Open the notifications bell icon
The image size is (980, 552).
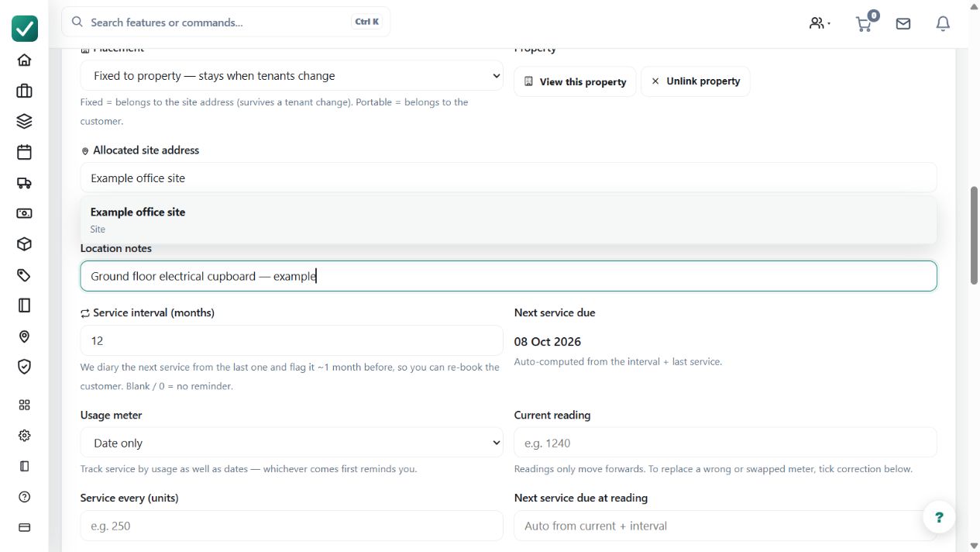pyautogui.click(x=943, y=23)
